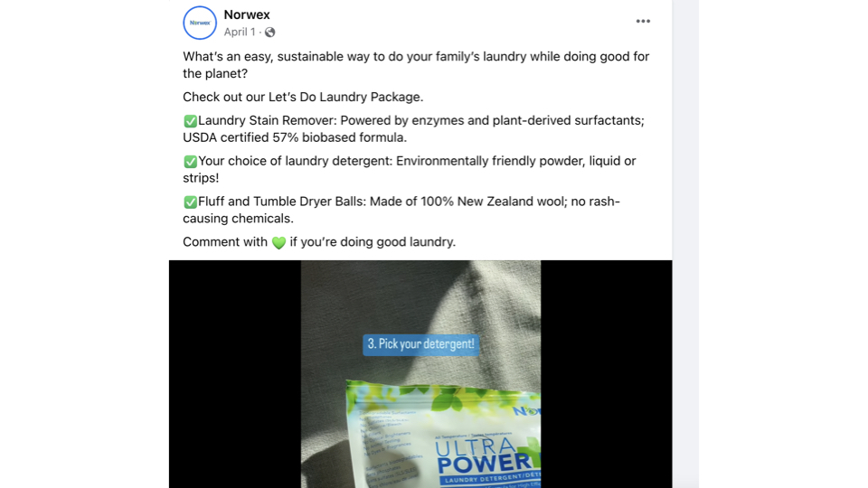Click the Norwex logo on the detergent bag

[526, 410]
